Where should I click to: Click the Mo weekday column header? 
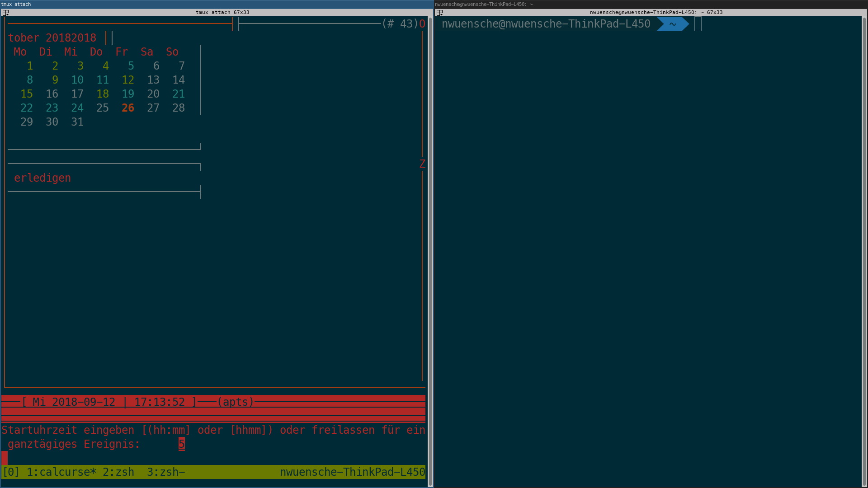20,52
